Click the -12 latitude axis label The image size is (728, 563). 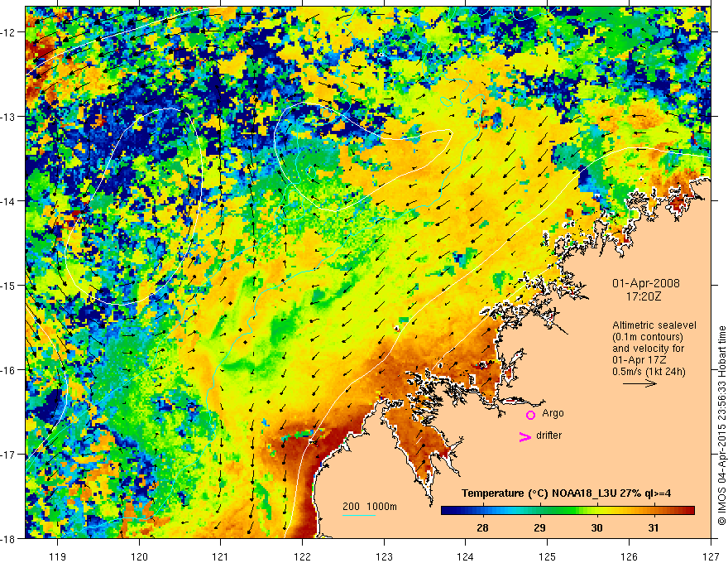coord(8,32)
